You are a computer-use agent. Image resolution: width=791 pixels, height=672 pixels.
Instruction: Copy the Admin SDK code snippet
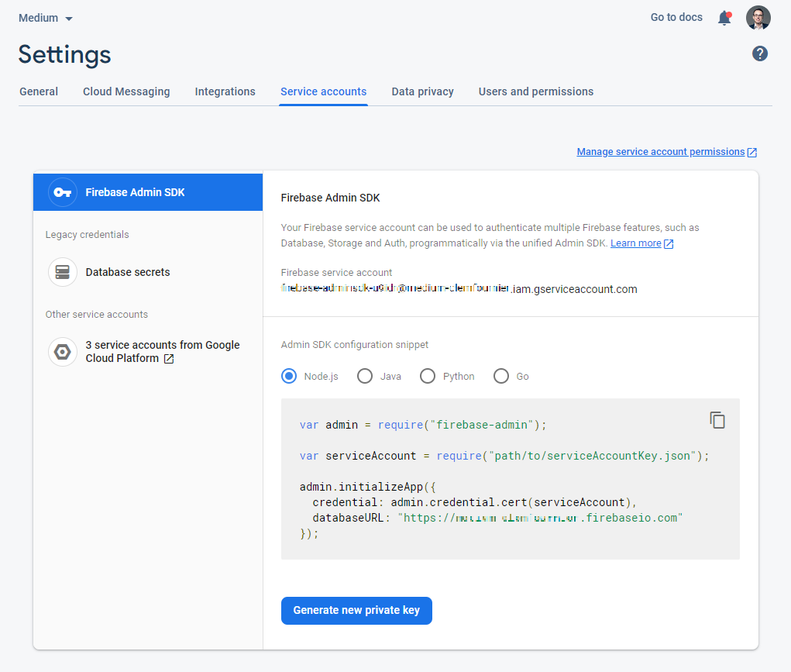[717, 419]
